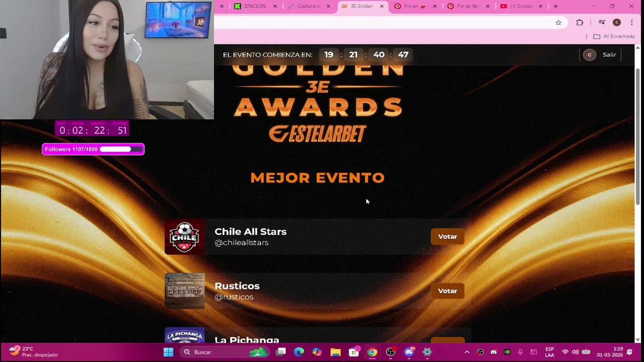Open the Windows Start menu
Image resolution: width=644 pixels, height=362 pixels.
coord(169,352)
